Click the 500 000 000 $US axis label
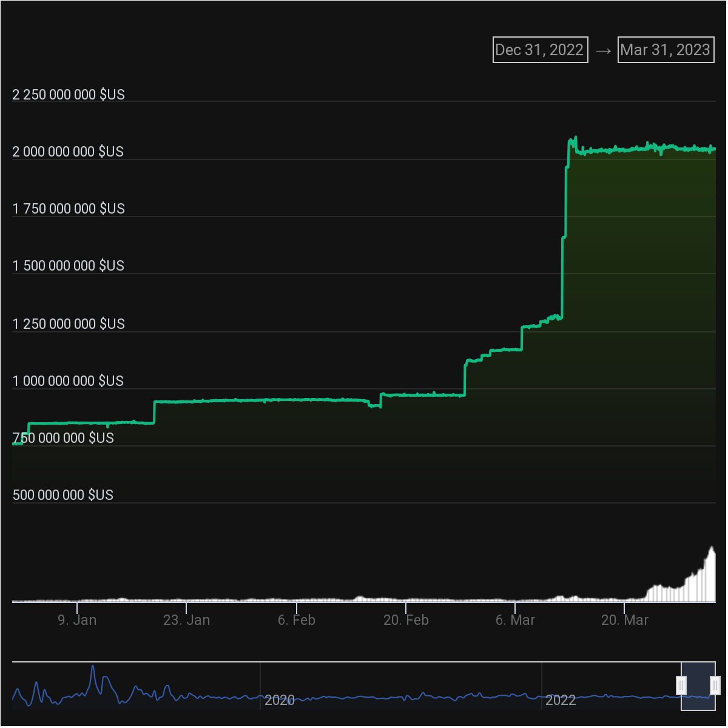Screen dimensions: 728x728 tap(63, 495)
